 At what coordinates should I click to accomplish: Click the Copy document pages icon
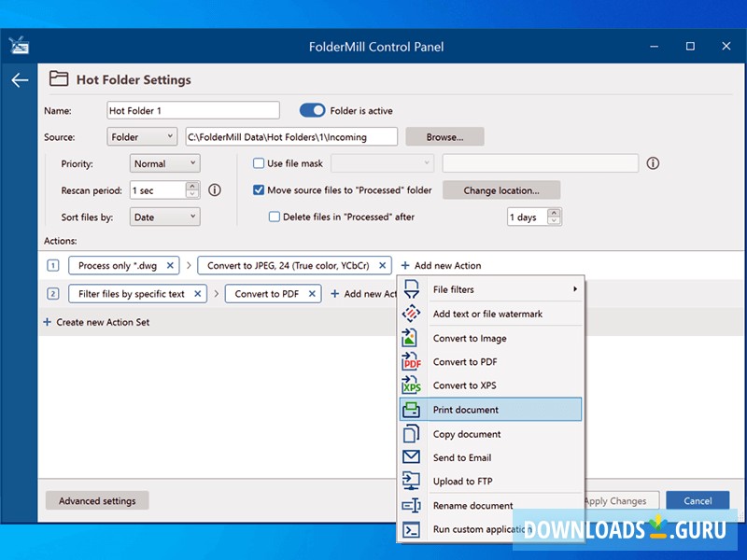[x=411, y=434]
